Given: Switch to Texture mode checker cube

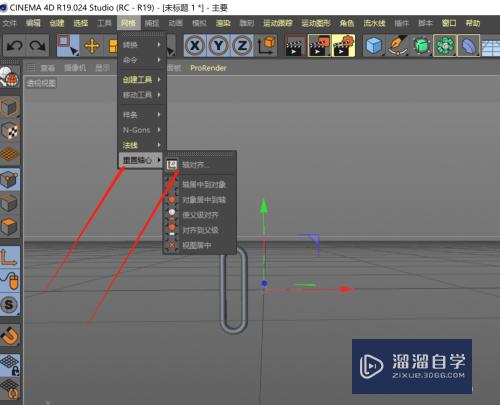Looking at the screenshot, I should tap(9, 130).
